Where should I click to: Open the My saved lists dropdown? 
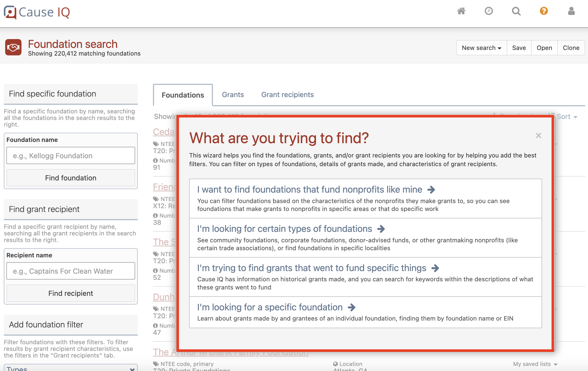(x=535, y=364)
